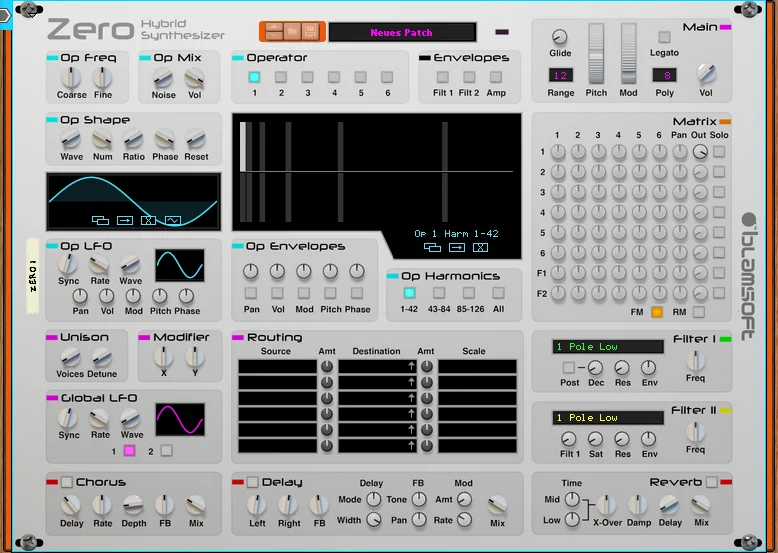
Task: Click the Global LFO magenta waveform display
Action: (x=180, y=420)
